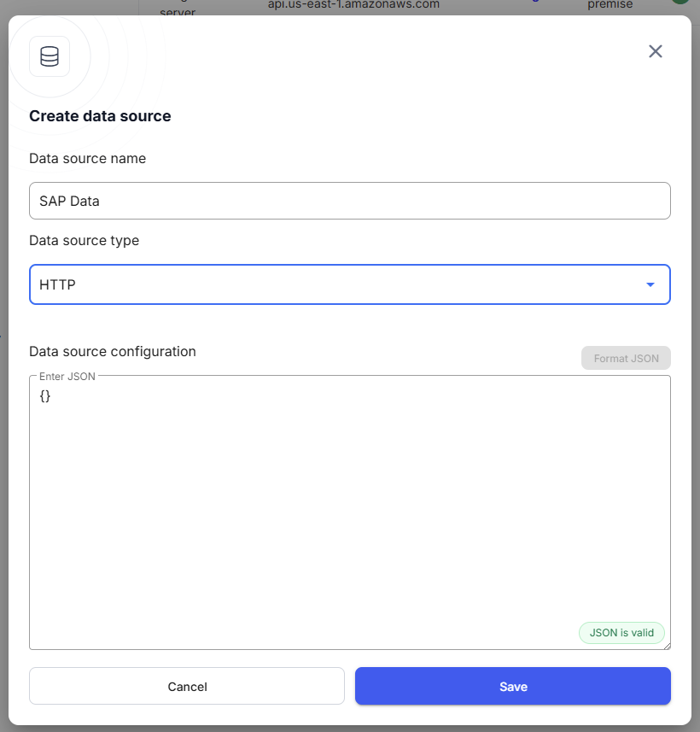
Task: Click the JSON is valid badge
Action: coord(621,632)
